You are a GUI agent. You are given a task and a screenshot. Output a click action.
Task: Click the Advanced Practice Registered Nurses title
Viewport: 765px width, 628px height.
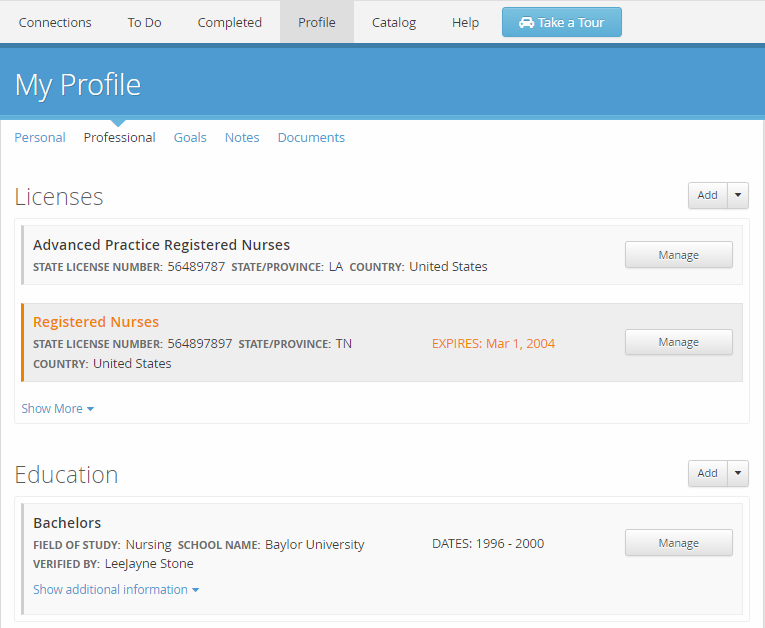pyautogui.click(x=161, y=245)
